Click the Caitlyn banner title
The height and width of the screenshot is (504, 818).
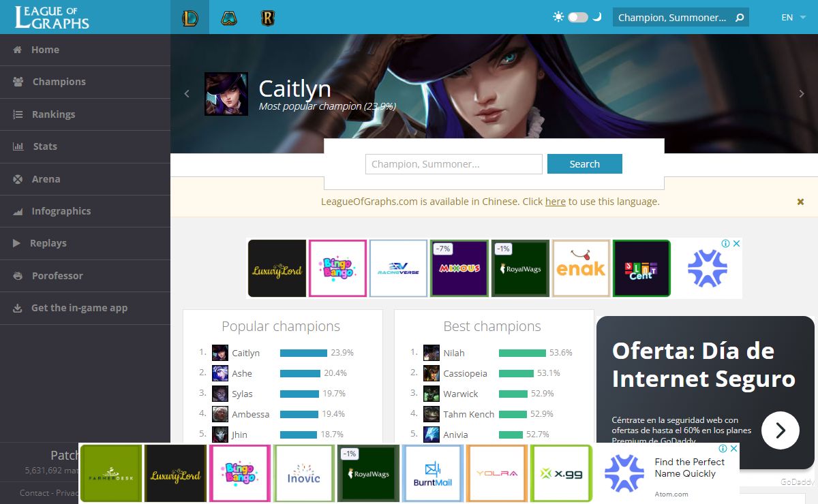(x=295, y=89)
